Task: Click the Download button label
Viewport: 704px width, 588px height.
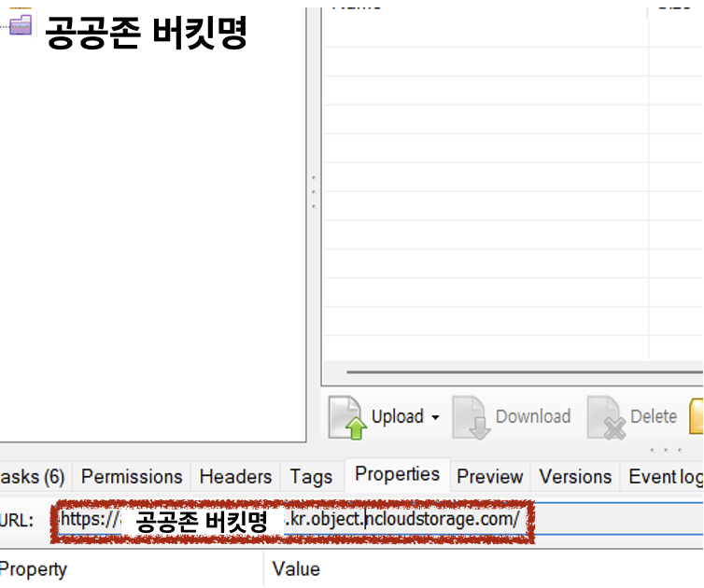Action: 533,416
